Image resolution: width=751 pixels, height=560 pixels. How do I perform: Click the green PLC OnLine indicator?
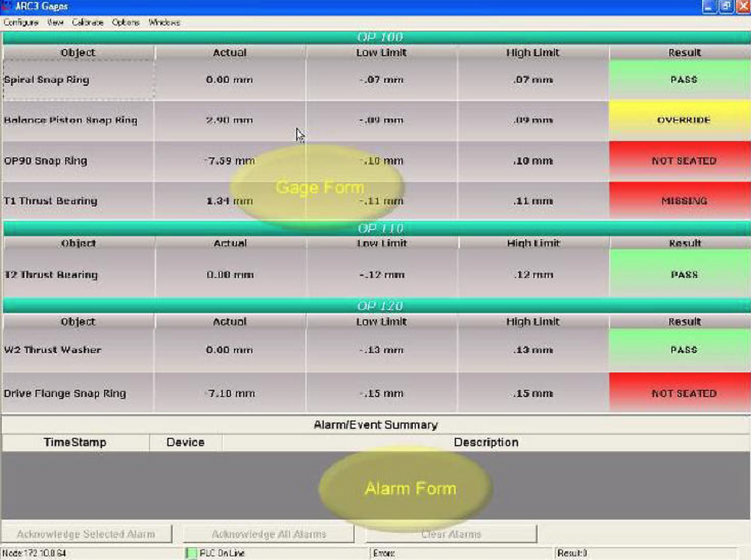click(x=191, y=553)
